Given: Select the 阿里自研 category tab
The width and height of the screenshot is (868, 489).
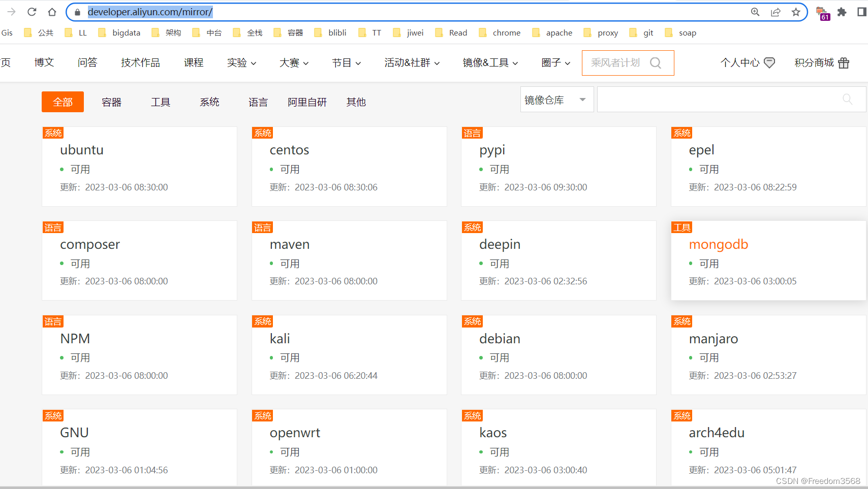Looking at the screenshot, I should (307, 102).
